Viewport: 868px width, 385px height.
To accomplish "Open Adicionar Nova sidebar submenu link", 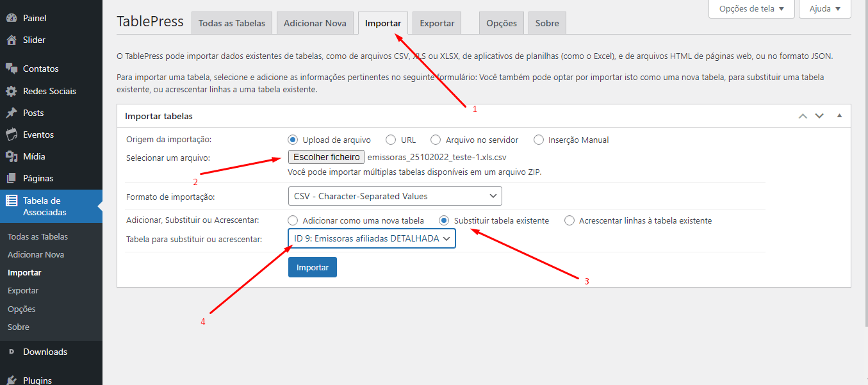I will click(x=36, y=254).
